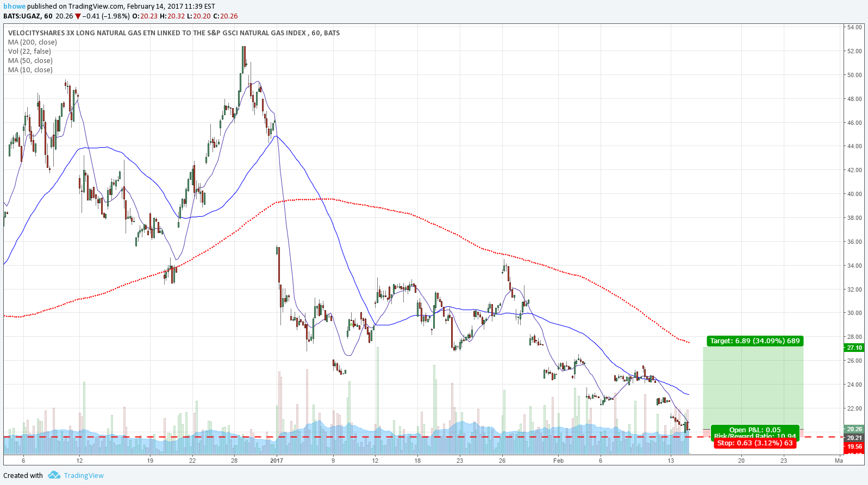Select the MA (50, close) indicator label
Viewport: 868px width, 485px height.
(30, 60)
